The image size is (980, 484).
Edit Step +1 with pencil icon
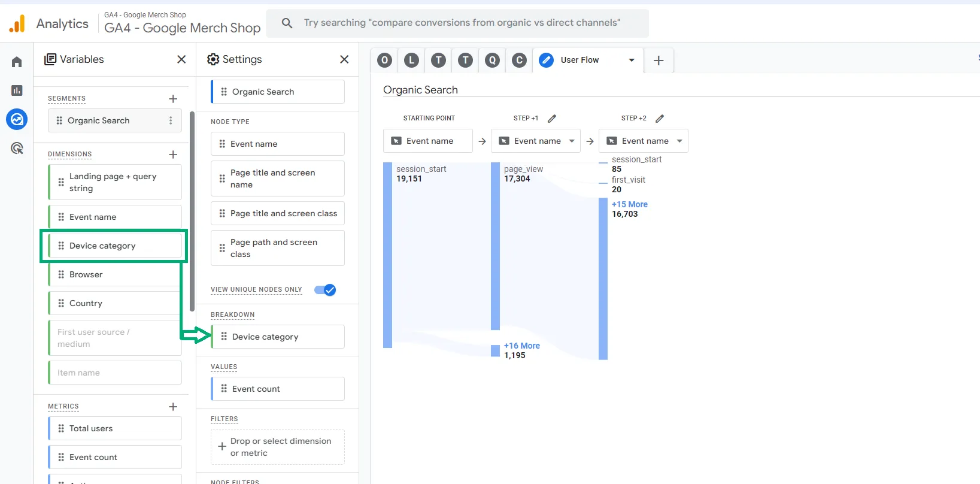click(552, 119)
